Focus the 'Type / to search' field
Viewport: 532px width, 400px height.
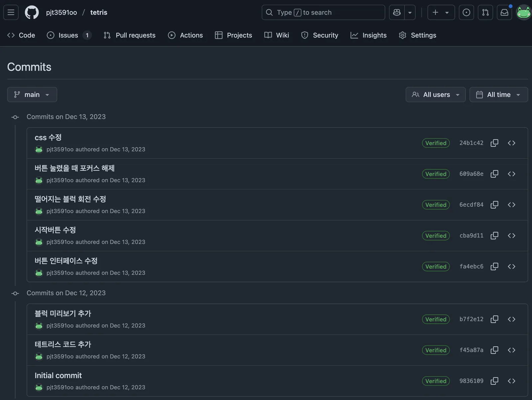pos(323,12)
